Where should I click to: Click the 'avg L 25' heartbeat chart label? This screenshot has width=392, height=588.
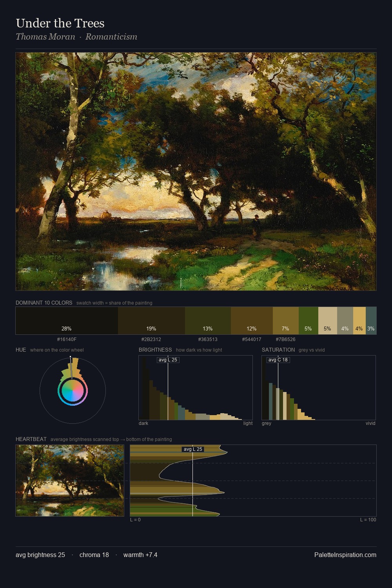[x=193, y=449]
